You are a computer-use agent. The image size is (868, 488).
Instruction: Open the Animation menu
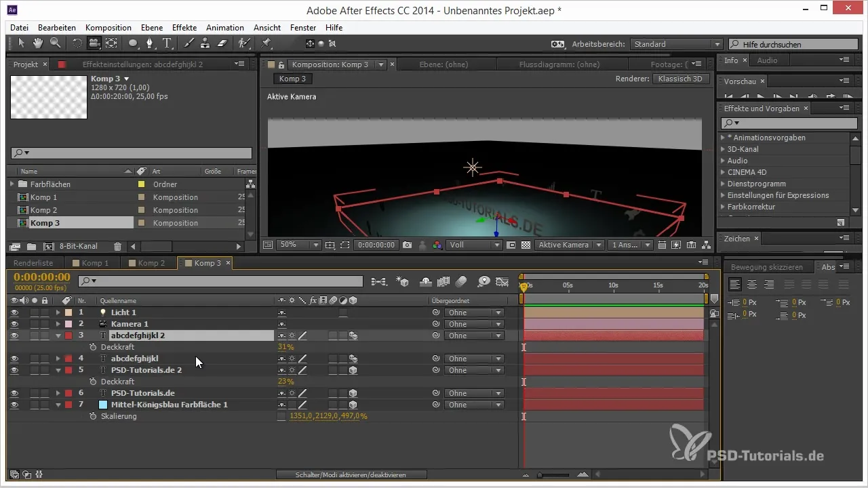(x=225, y=28)
